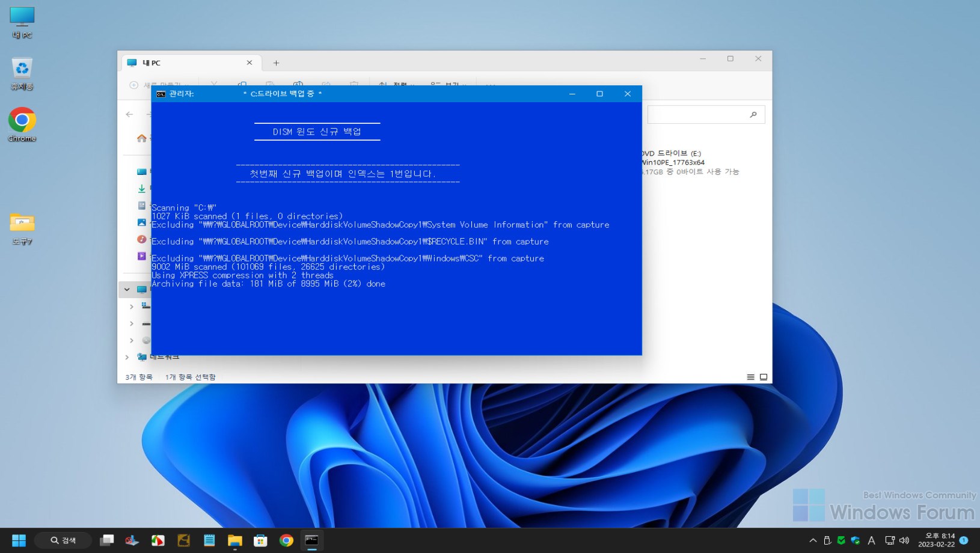Open Task View on the taskbar

pos(107,540)
